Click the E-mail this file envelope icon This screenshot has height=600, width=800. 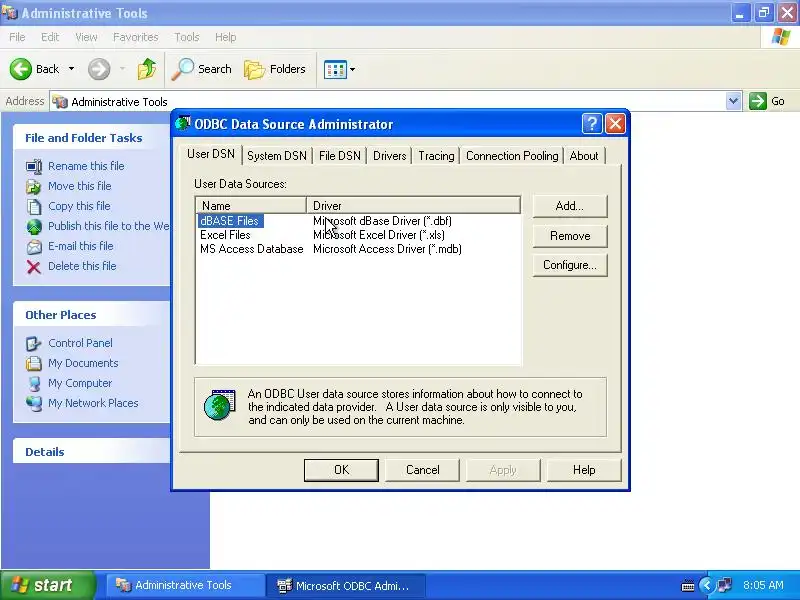[34, 246]
